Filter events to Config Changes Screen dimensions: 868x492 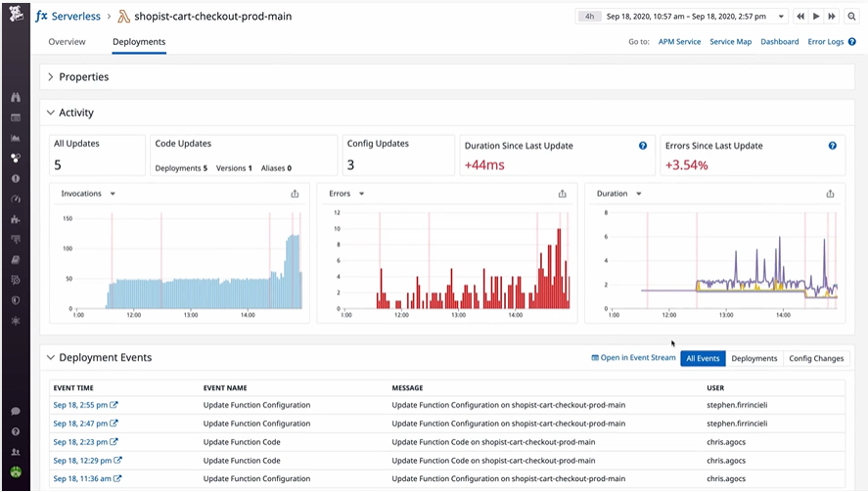pos(816,359)
